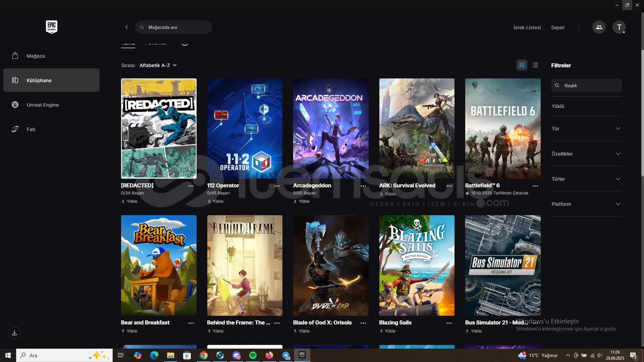Expand the Özellikler filter section
This screenshot has height=362, width=644.
point(586,154)
